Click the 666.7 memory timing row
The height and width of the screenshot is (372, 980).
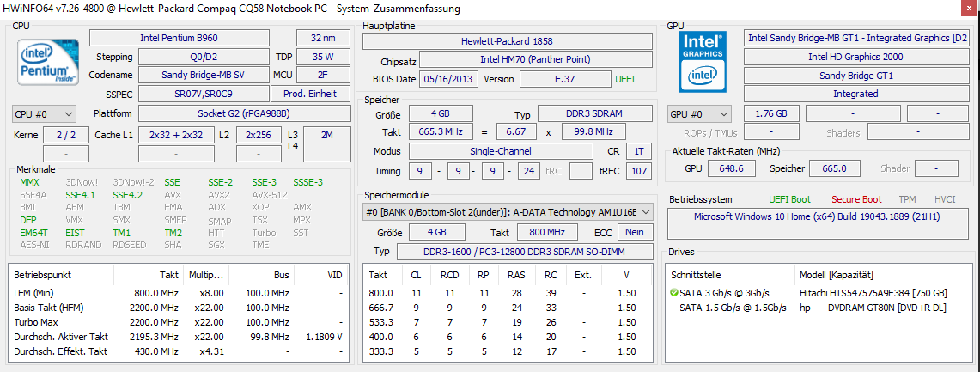508,308
